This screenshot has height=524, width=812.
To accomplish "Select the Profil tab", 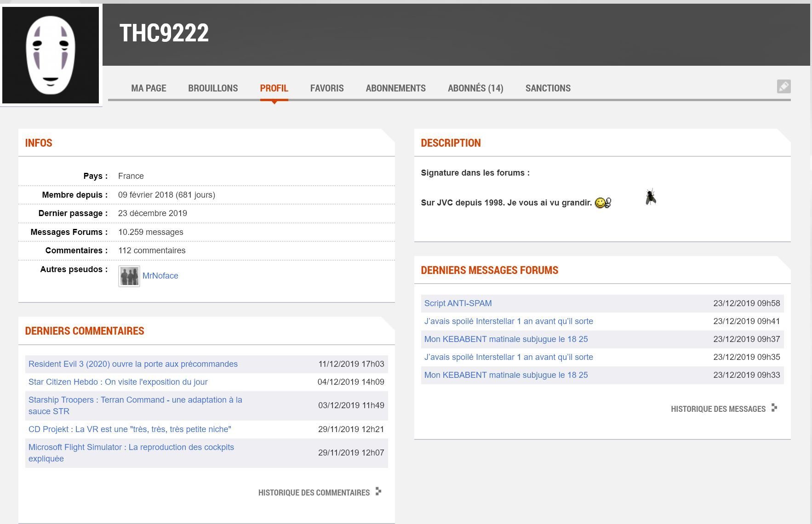I will pos(274,88).
